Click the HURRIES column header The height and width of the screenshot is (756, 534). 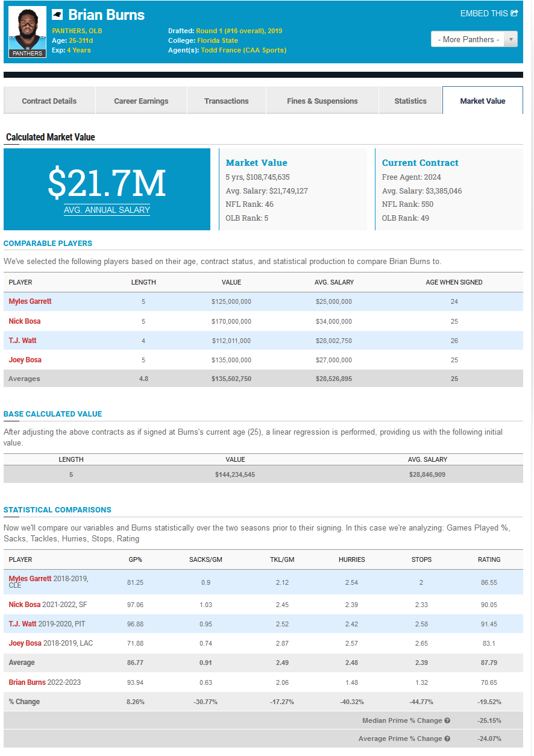point(352,559)
